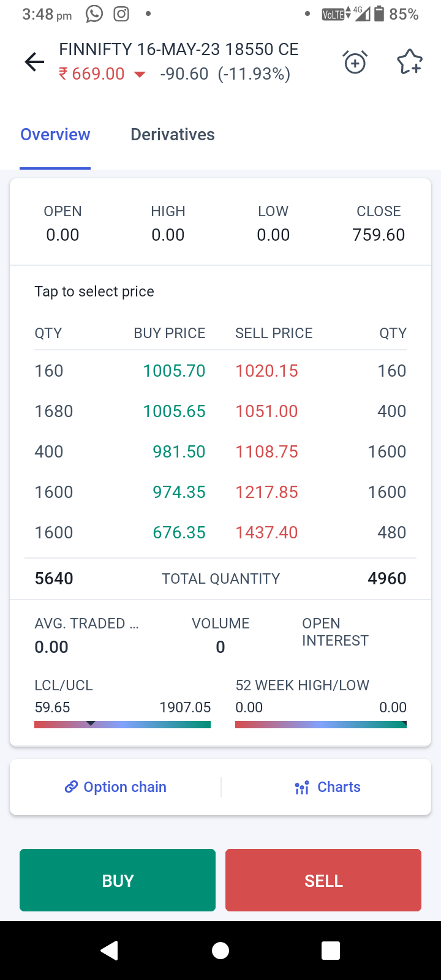Select the Overview tab

(x=55, y=135)
